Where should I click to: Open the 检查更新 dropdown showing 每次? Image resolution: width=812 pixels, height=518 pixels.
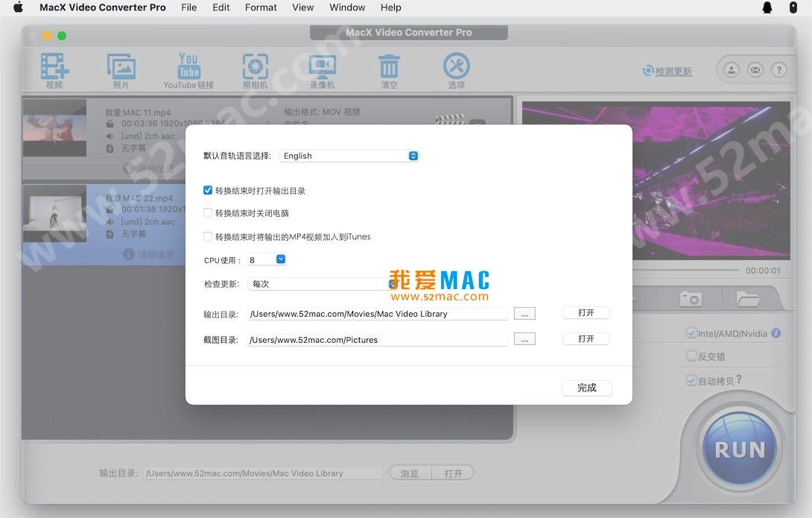coord(323,284)
